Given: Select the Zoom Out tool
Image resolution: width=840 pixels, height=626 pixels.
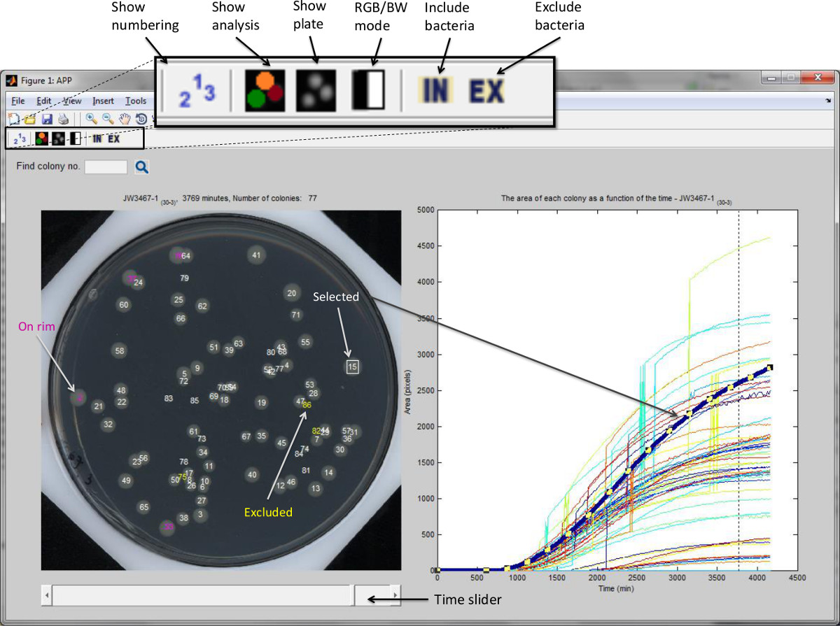Looking at the screenshot, I should (x=108, y=119).
